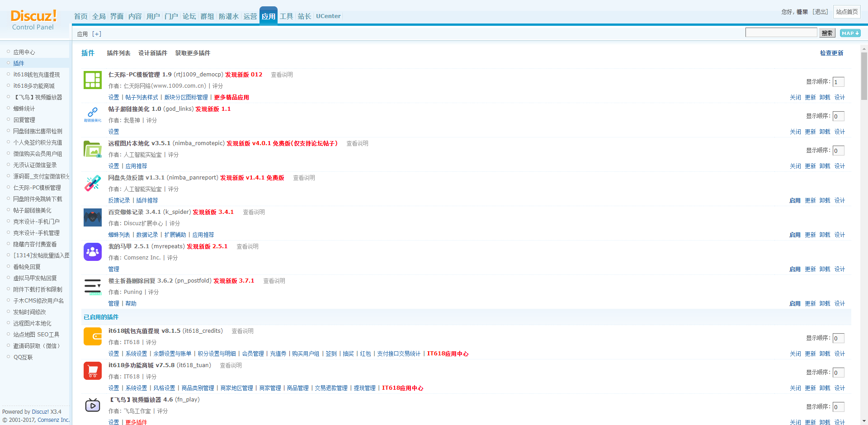Open the MAP dropdown button
The width and height of the screenshot is (868, 425).
pyautogui.click(x=850, y=33)
